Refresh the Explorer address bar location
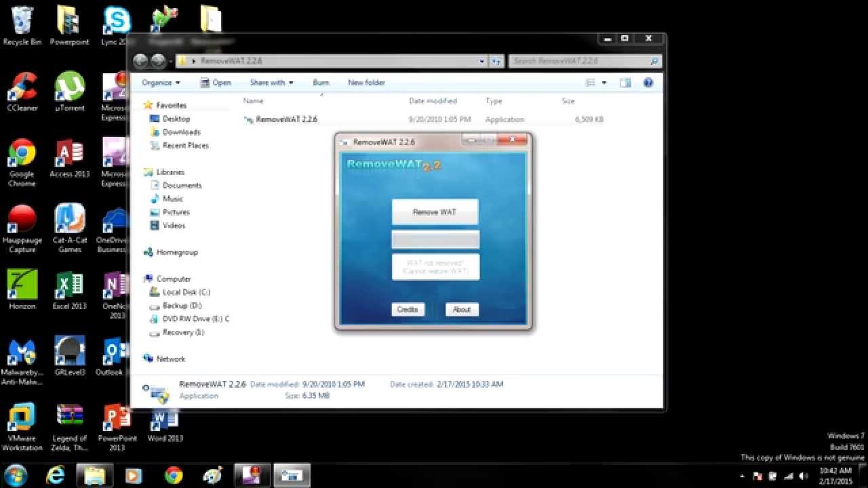Image resolution: width=868 pixels, height=488 pixels. (x=496, y=61)
